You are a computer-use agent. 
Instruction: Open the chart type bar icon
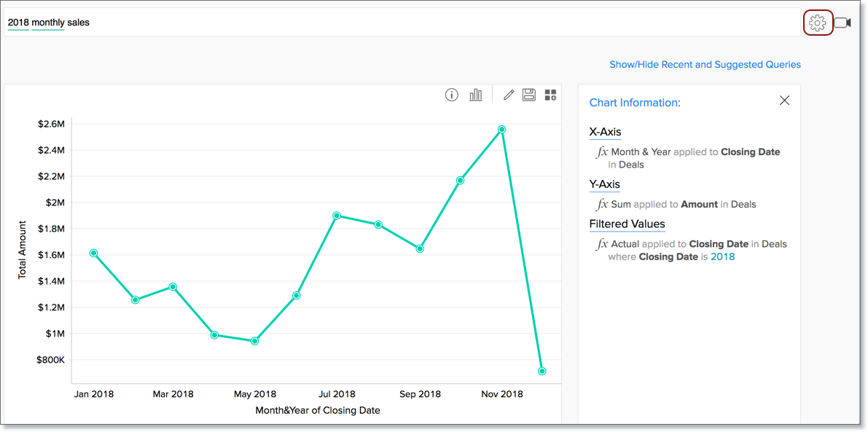[476, 95]
